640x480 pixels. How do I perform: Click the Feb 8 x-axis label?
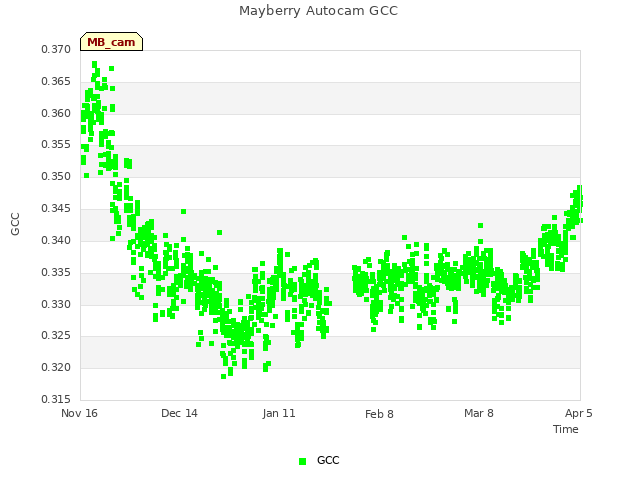tap(379, 414)
